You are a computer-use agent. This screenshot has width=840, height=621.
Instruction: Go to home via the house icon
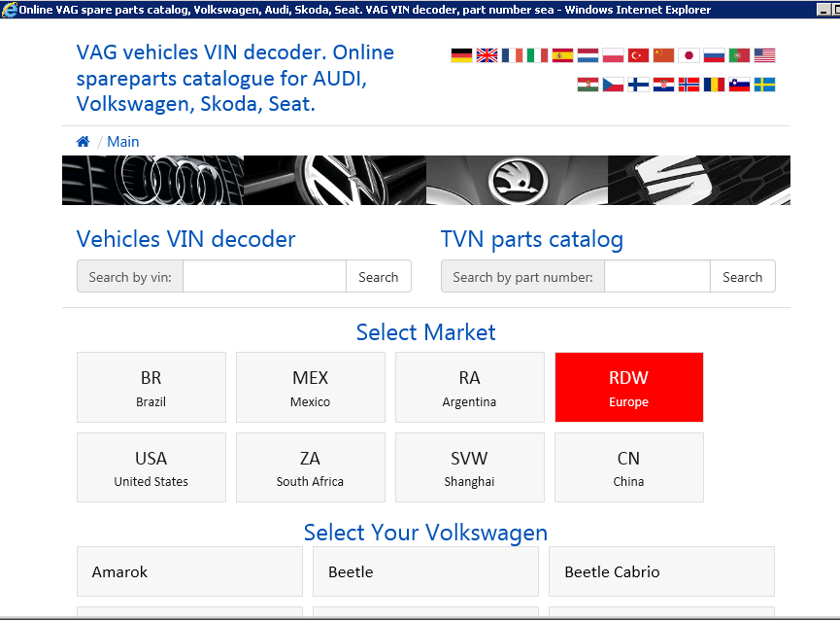tap(84, 142)
